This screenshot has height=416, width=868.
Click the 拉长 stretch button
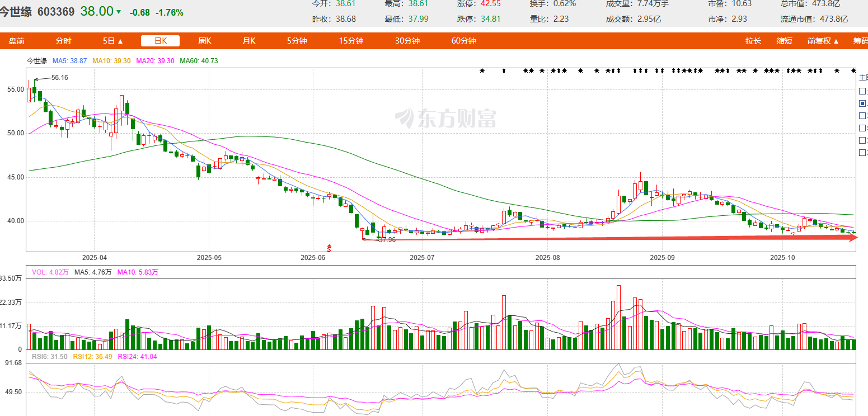(753, 41)
